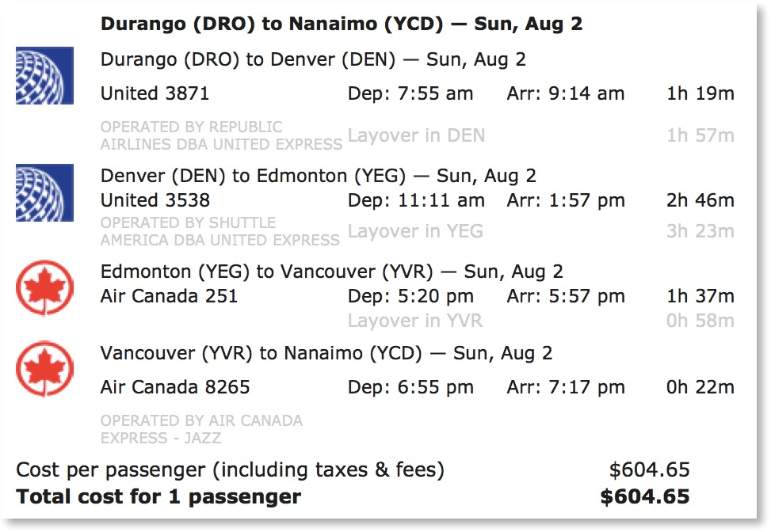Viewport: 771px width, 532px height.
Task: Click the Air Canada 251 flight number
Action: 169,297
